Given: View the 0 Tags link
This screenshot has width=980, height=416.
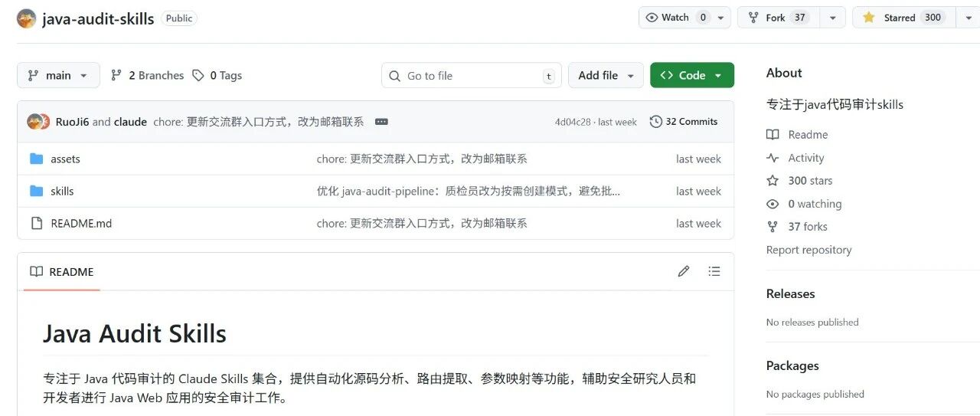Looking at the screenshot, I should tap(217, 75).
